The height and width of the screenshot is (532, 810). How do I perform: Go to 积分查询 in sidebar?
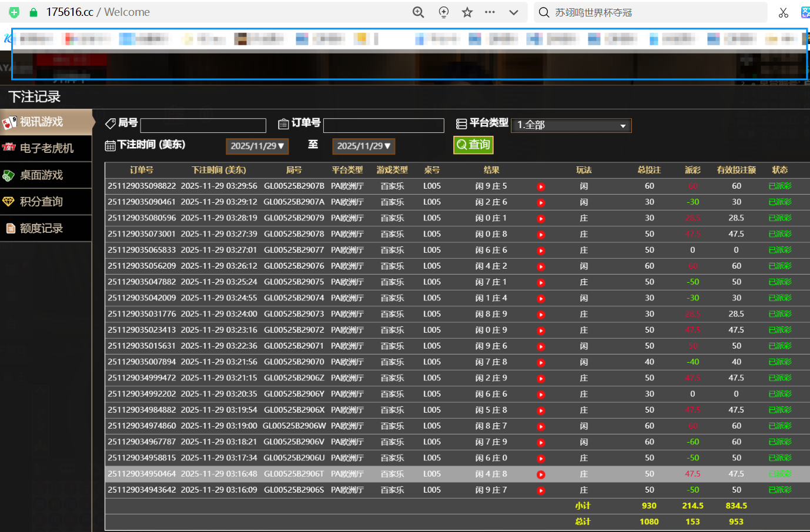46,202
